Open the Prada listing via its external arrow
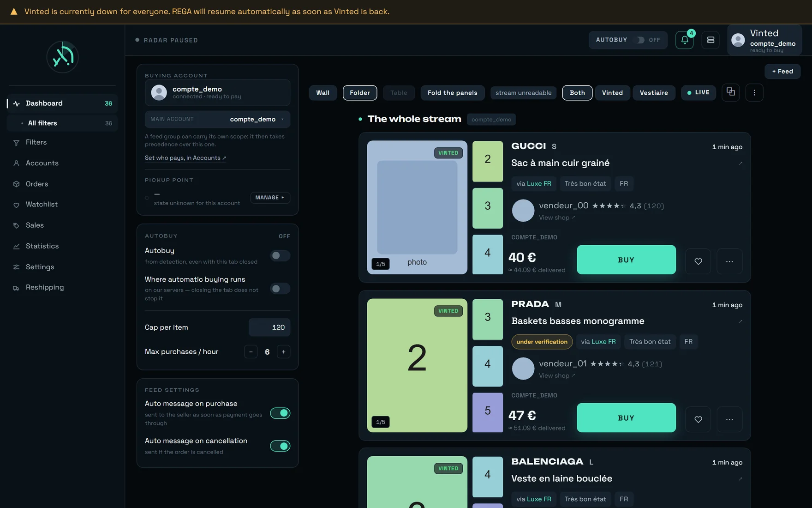The width and height of the screenshot is (812, 508). (740, 321)
